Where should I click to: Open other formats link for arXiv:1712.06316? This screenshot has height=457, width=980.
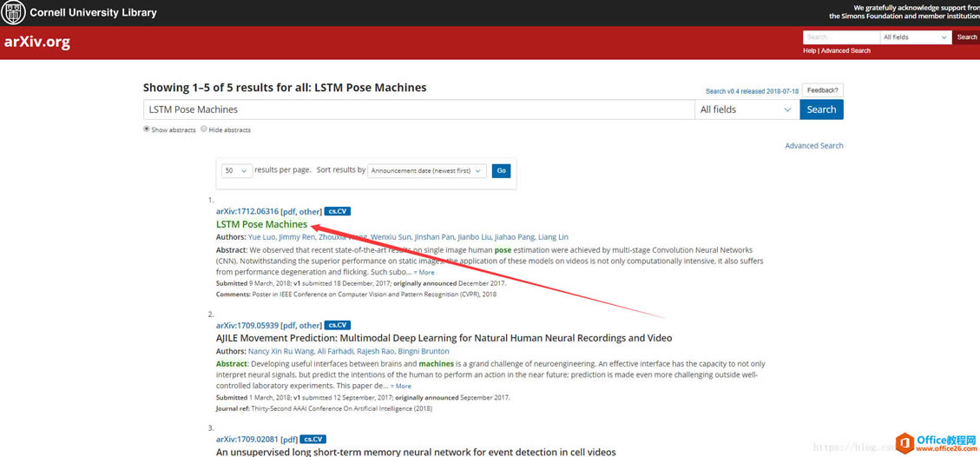[309, 211]
